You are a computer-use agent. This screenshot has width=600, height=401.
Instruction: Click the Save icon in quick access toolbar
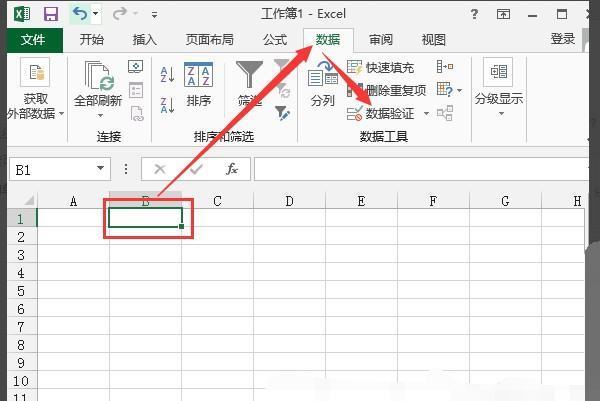(51, 14)
